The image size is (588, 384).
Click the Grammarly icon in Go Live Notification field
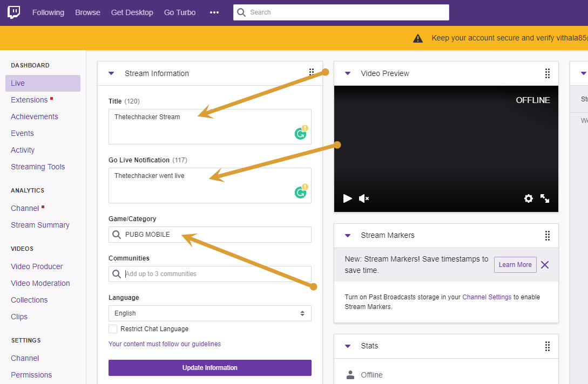(x=301, y=191)
